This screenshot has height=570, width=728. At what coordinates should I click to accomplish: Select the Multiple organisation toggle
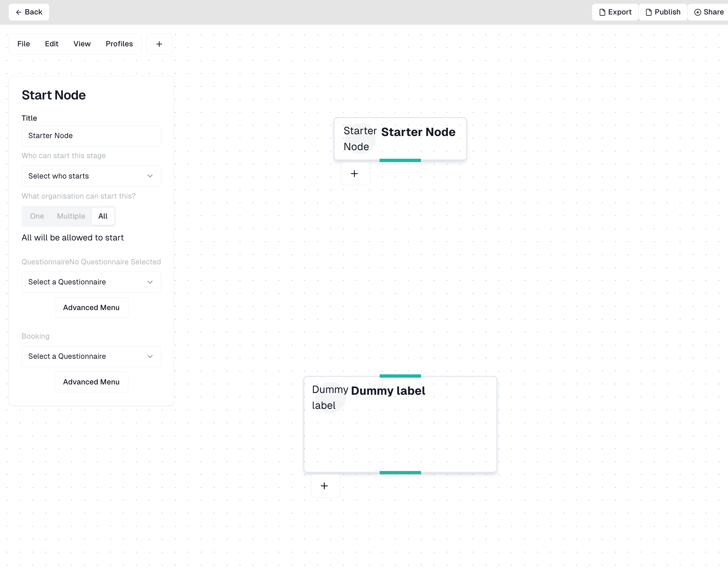click(x=70, y=216)
